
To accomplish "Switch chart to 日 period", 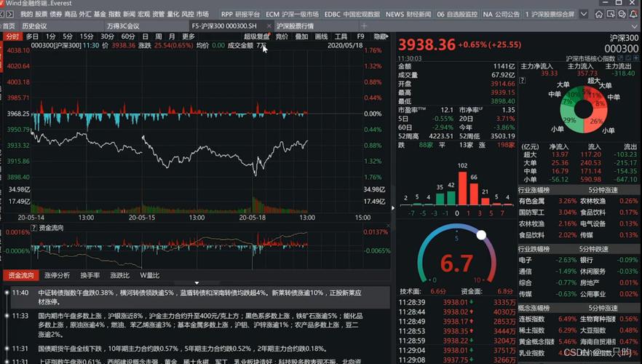I will [x=146, y=36].
